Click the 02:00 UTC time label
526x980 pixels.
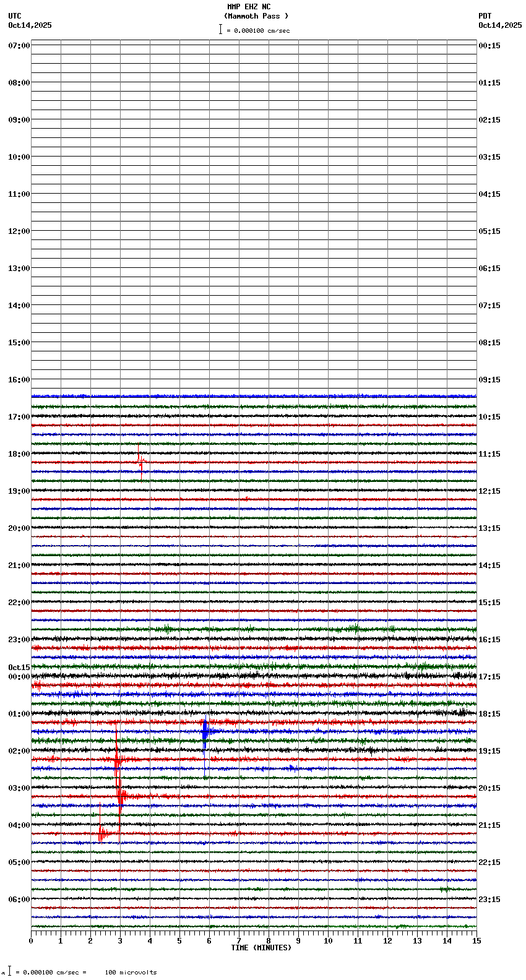[19, 751]
